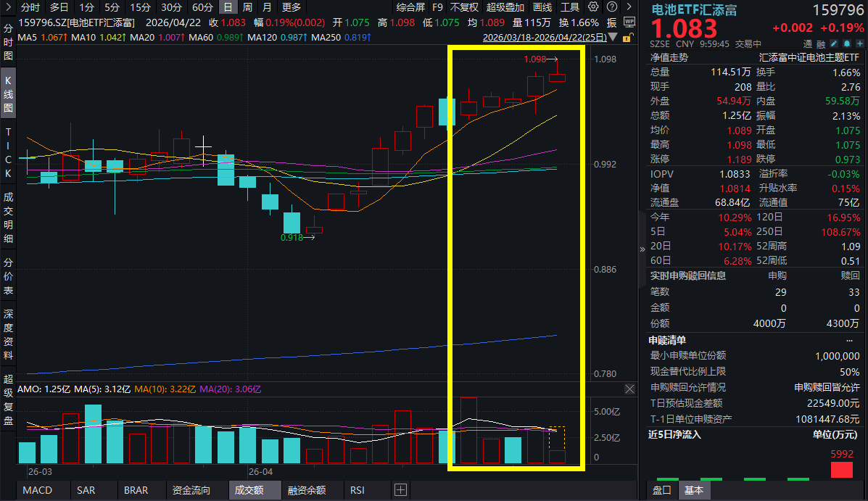The height and width of the screenshot is (501, 868).
Task: Click the 汇添富中证电池主题ETF fund name link
Action: (809, 57)
